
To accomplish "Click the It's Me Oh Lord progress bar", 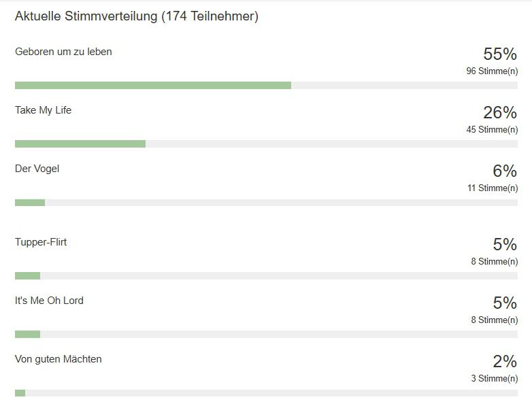I will [x=266, y=335].
